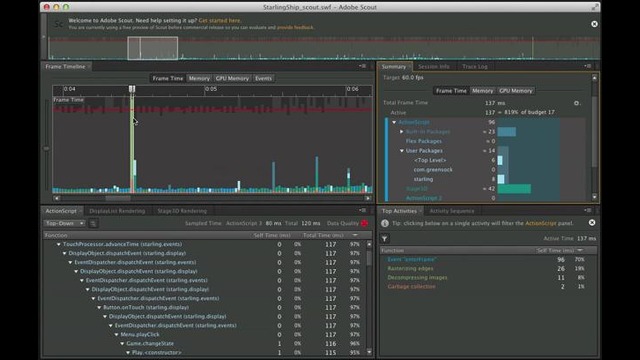
Task: Click the Function column header in ActionScript panel
Action: (56, 235)
